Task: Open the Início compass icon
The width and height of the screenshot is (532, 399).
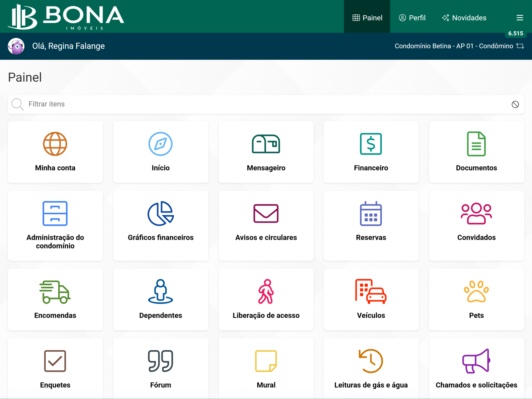Action: pos(160,144)
